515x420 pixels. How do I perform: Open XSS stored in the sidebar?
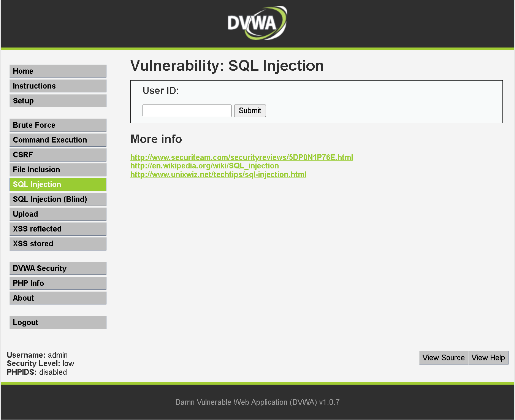(x=58, y=244)
